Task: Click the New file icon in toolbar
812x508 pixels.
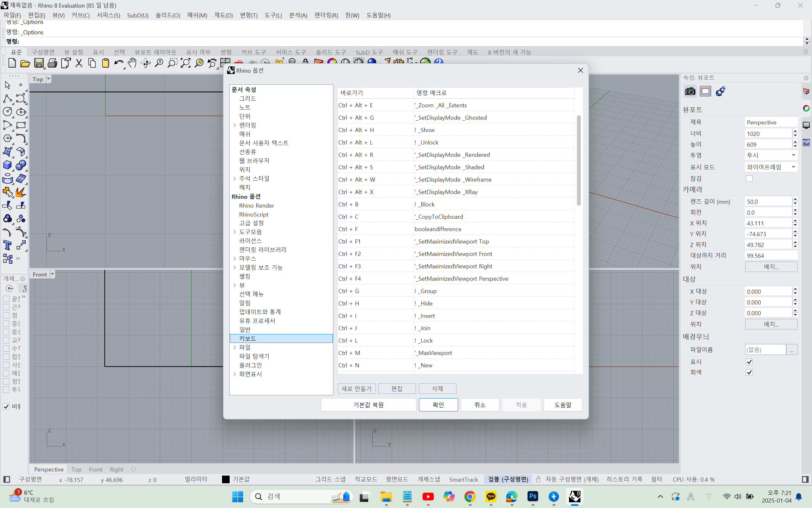Action: pyautogui.click(x=12, y=63)
